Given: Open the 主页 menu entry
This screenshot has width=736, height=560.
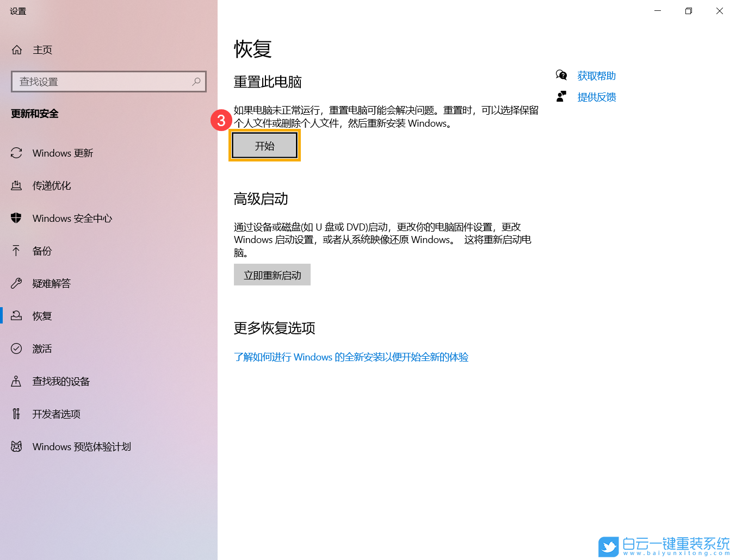Looking at the screenshot, I should (42, 49).
